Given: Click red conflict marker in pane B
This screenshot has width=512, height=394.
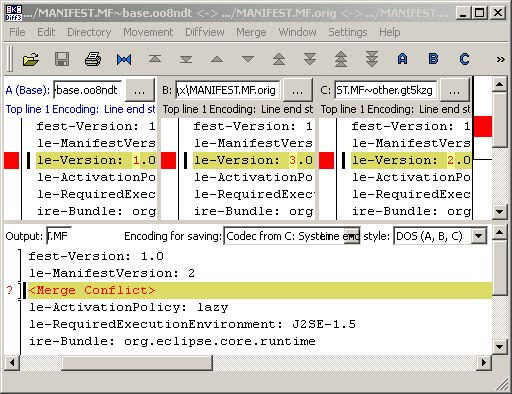Looking at the screenshot, I should pos(169,160).
